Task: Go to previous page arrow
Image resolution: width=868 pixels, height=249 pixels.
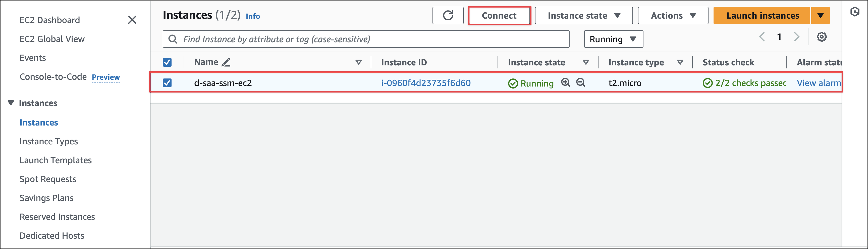Action: pos(762,37)
